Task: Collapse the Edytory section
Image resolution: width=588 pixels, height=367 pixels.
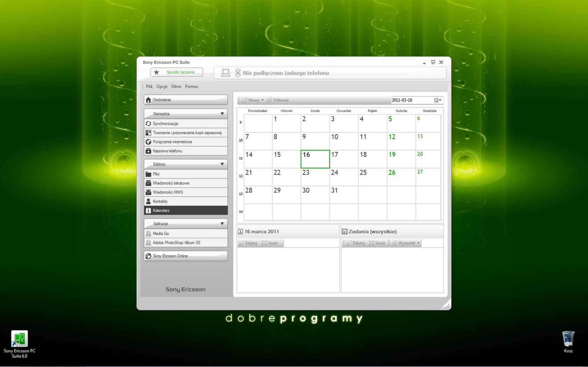Action: [222, 164]
